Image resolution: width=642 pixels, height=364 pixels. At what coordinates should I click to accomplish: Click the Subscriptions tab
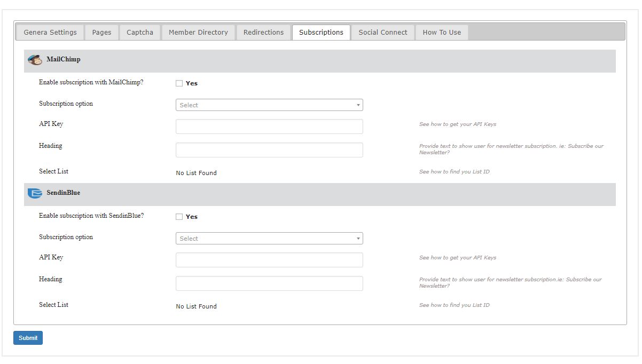321,32
